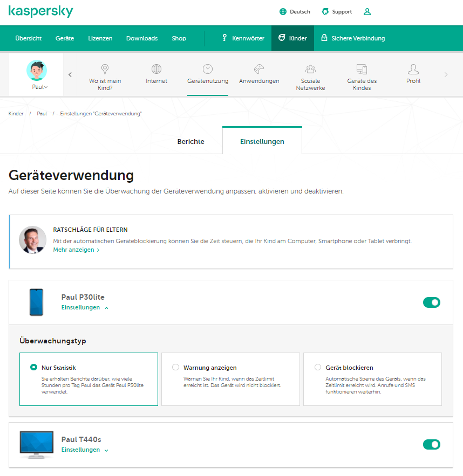Screen dimensions: 463x476
Task: Open the Anwendungen gamepad icon
Action: (259, 69)
